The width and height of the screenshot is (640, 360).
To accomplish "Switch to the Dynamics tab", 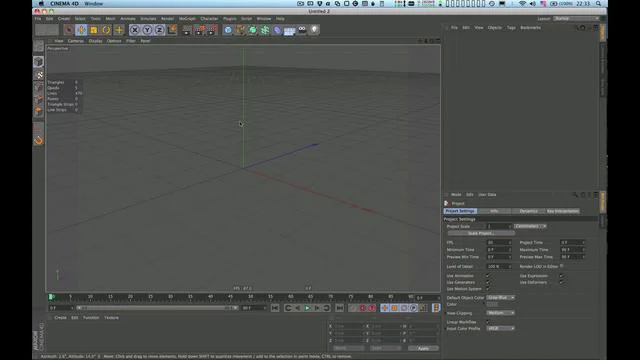I will (x=528, y=211).
